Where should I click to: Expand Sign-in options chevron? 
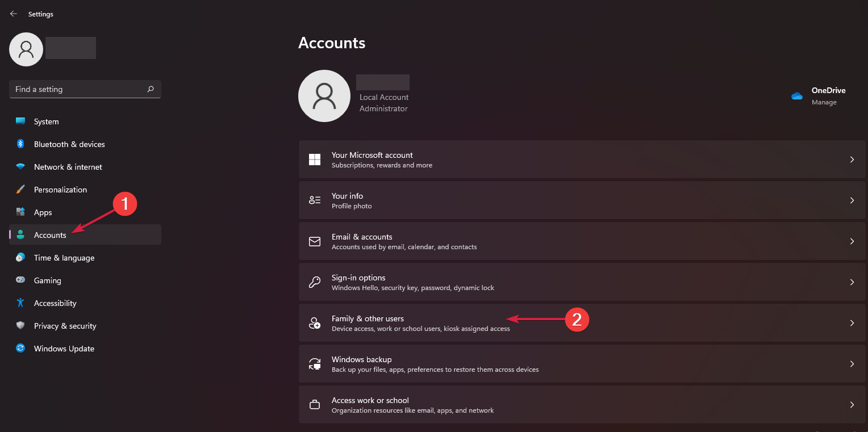[x=852, y=282]
